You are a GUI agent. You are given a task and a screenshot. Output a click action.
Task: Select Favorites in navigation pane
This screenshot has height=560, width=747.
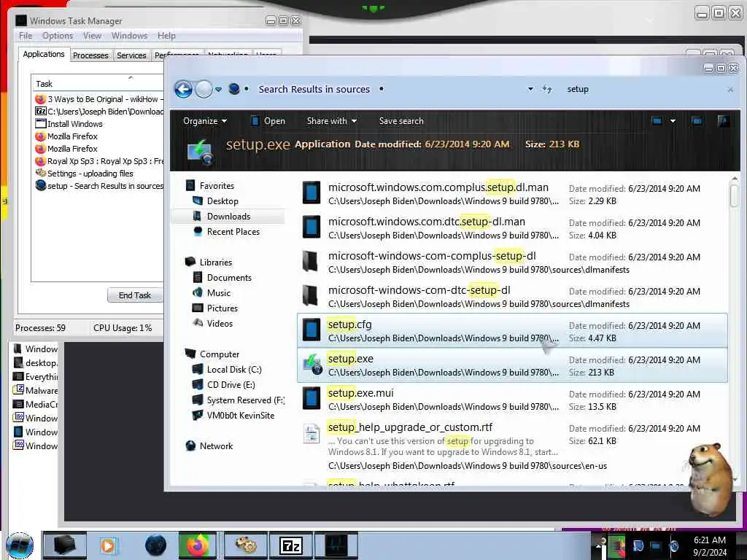pyautogui.click(x=216, y=186)
